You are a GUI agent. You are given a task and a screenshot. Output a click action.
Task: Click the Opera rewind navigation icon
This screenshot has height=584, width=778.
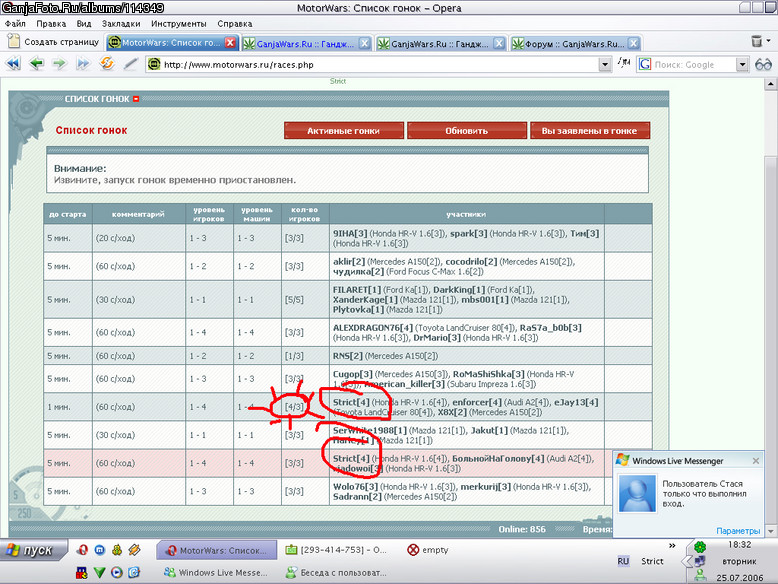point(13,64)
